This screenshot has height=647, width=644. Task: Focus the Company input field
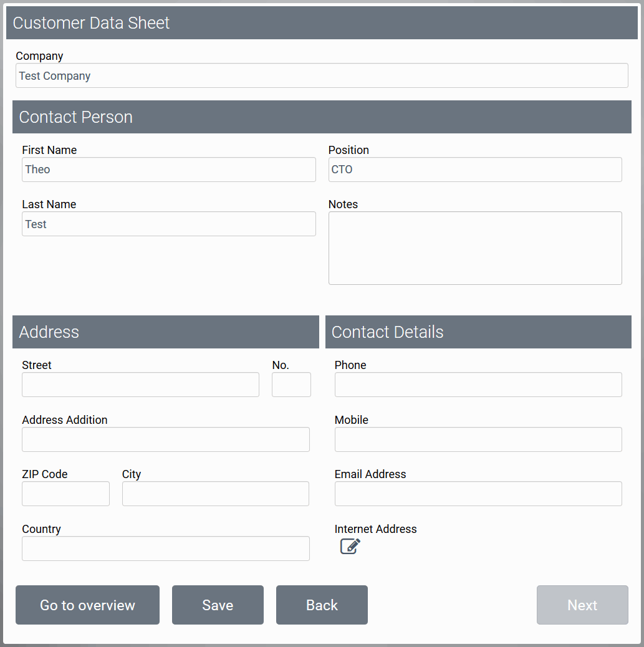[322, 75]
